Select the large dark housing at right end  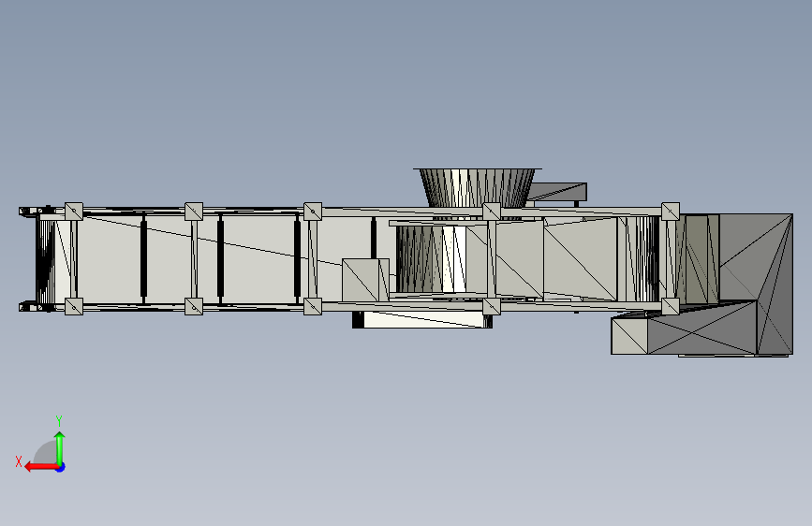tap(755, 284)
